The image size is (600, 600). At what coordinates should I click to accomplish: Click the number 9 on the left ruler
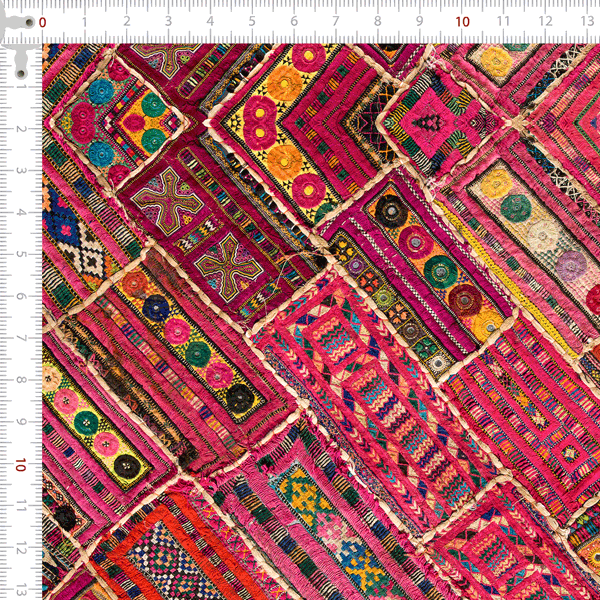21,422
